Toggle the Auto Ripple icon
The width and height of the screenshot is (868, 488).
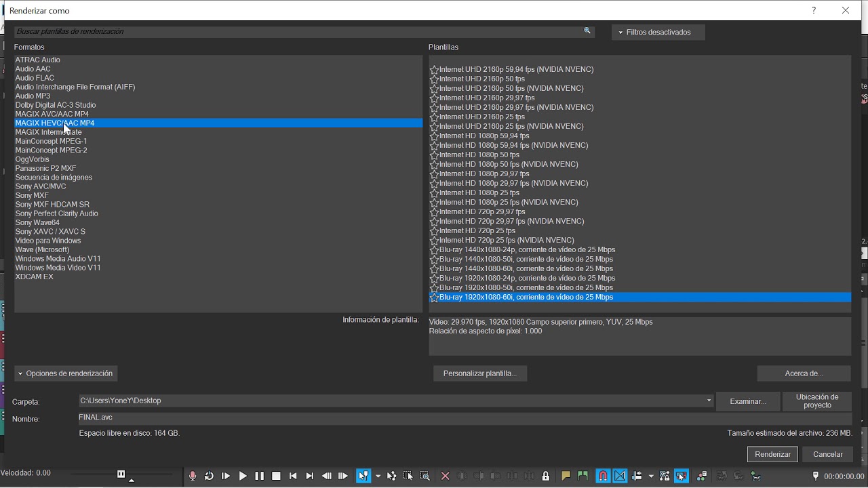637,476
